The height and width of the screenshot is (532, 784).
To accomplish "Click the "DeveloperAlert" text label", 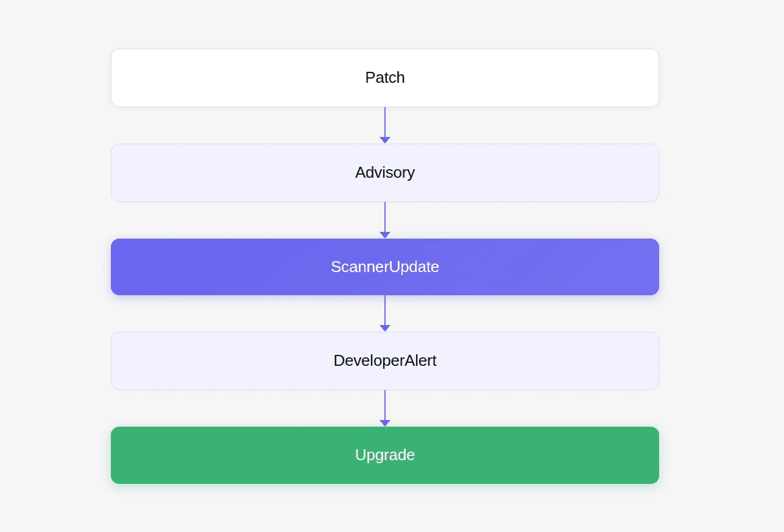I will (x=385, y=361).
